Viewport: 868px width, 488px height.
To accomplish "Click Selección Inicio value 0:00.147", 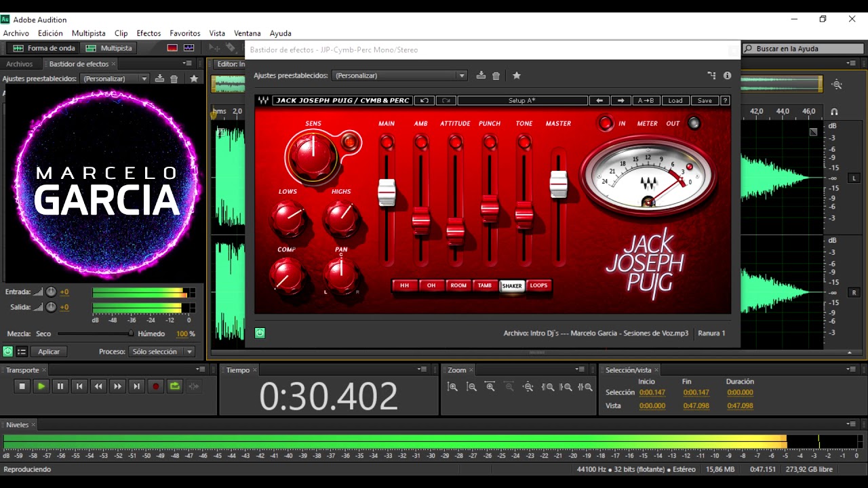I will 652,392.
